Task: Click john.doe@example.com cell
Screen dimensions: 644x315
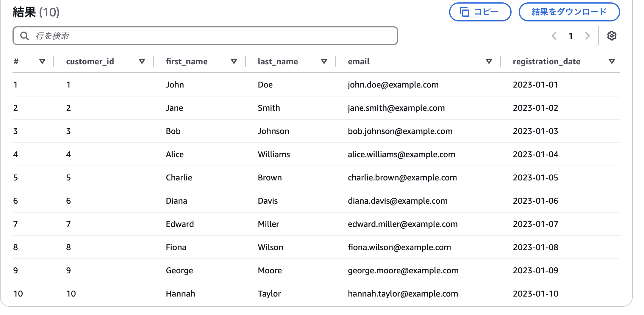Action: coord(393,85)
